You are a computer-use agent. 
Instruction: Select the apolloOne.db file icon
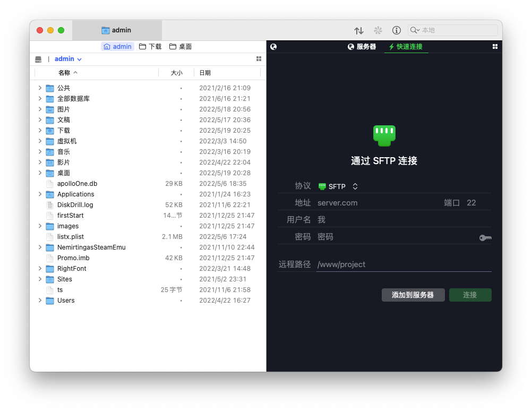(50, 184)
